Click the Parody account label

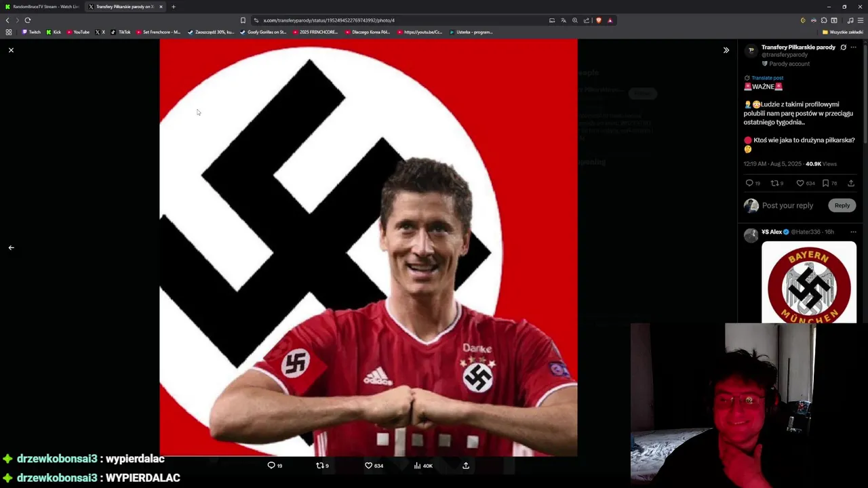[x=789, y=64]
